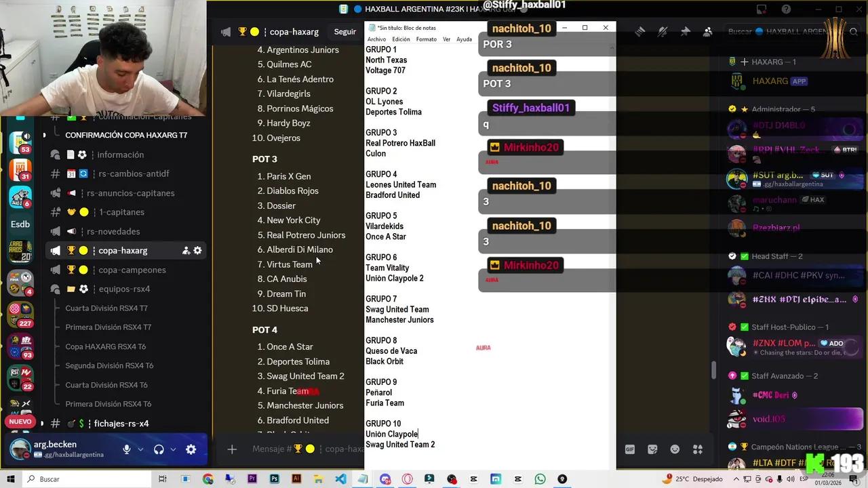Open the threads icon in channel header
The height and width of the screenshot is (488, 868).
[639, 31]
